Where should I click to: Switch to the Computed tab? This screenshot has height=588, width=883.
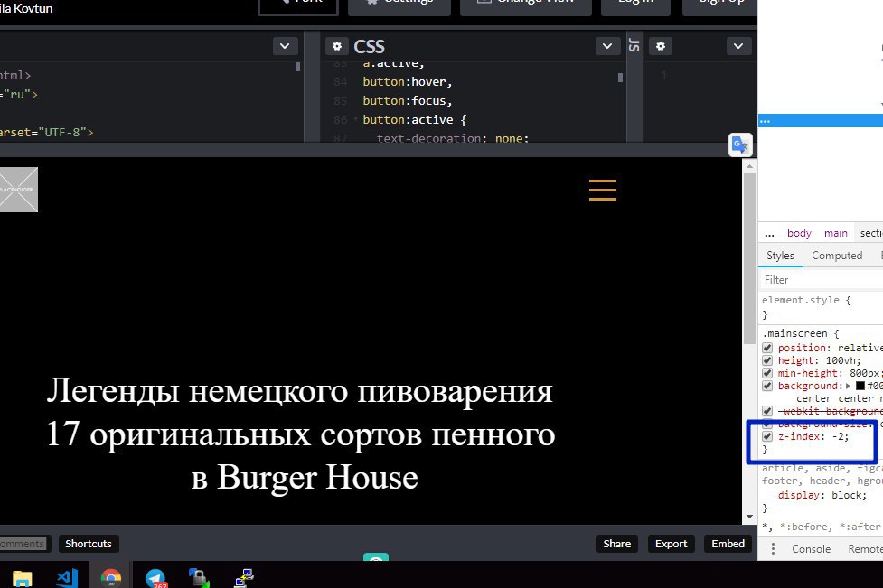(x=837, y=256)
